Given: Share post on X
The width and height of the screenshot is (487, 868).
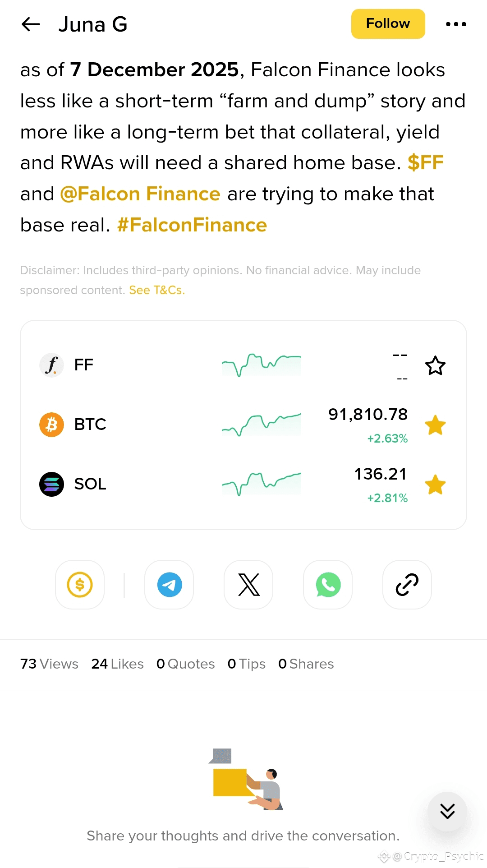Looking at the screenshot, I should click(248, 585).
